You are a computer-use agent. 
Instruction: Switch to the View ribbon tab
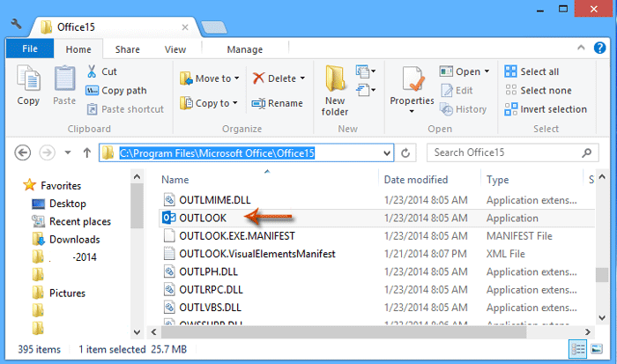click(175, 49)
